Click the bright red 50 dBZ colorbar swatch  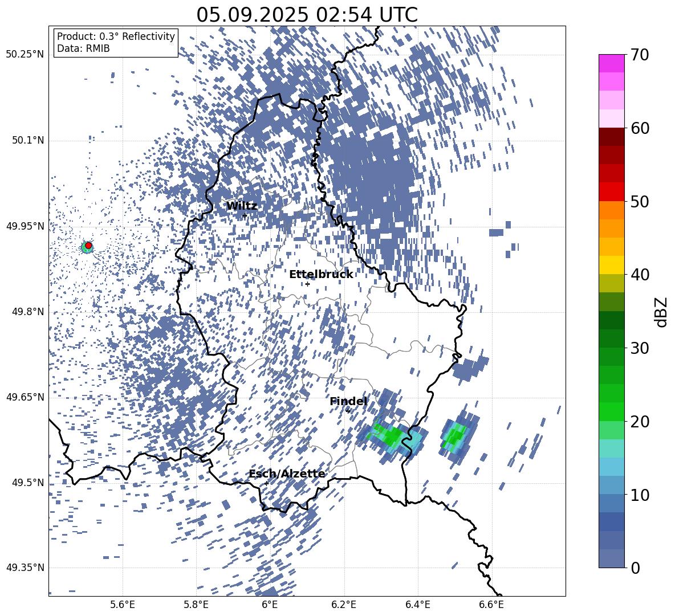click(611, 192)
